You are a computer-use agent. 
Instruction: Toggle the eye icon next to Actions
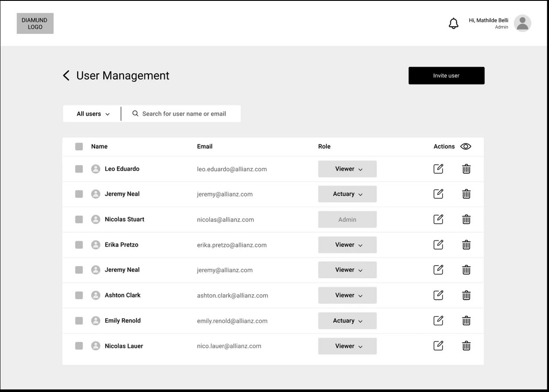[465, 147]
